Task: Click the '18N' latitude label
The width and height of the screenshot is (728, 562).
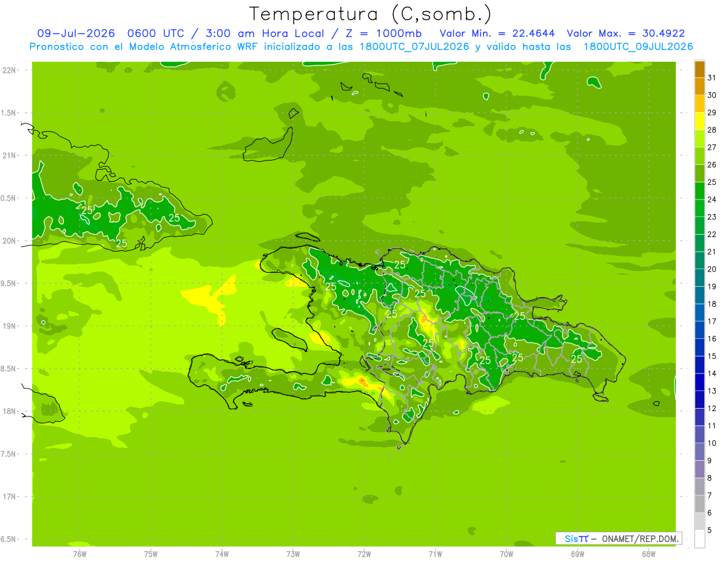Action: [8, 411]
